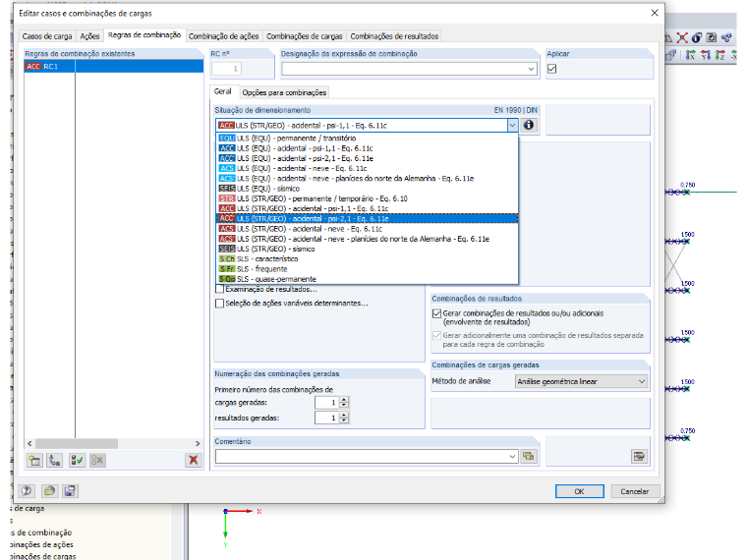
Task: Switch view to Y direction in main toolbar
Action: click(706, 55)
